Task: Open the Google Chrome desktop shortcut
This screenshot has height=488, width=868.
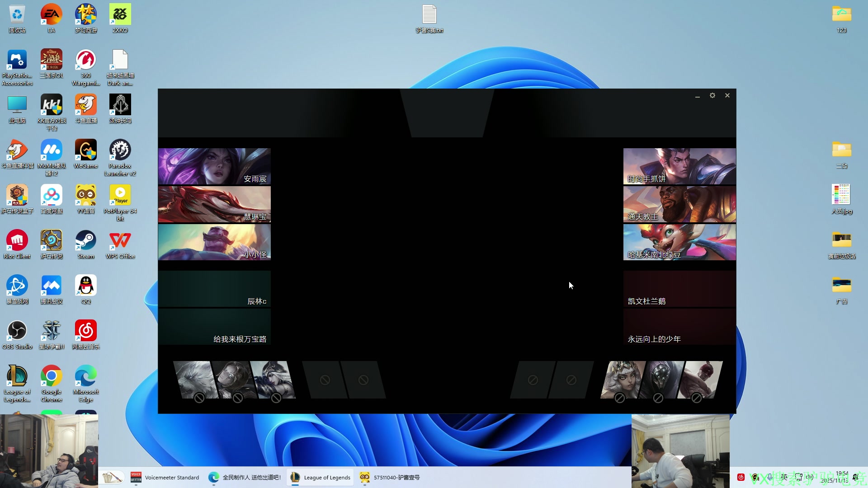Action: pos(51,376)
